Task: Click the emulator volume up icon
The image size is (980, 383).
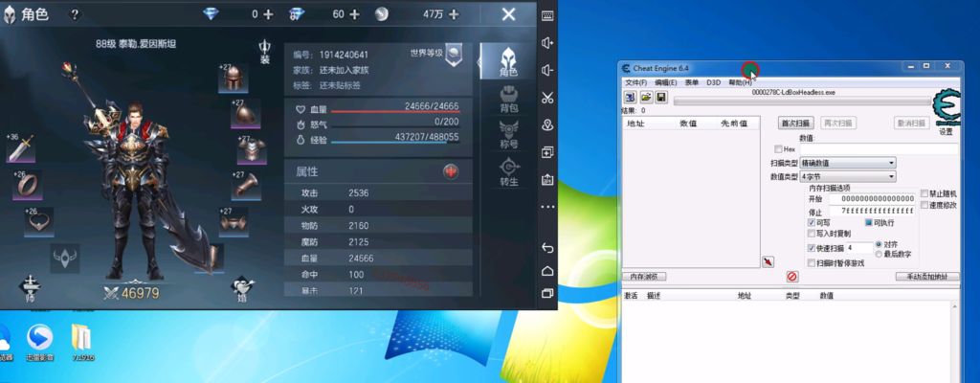Action: pyautogui.click(x=547, y=42)
